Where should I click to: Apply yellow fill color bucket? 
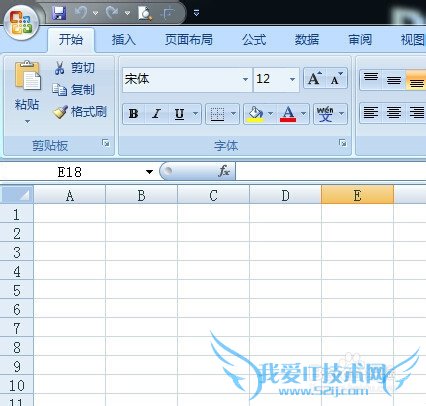255,114
